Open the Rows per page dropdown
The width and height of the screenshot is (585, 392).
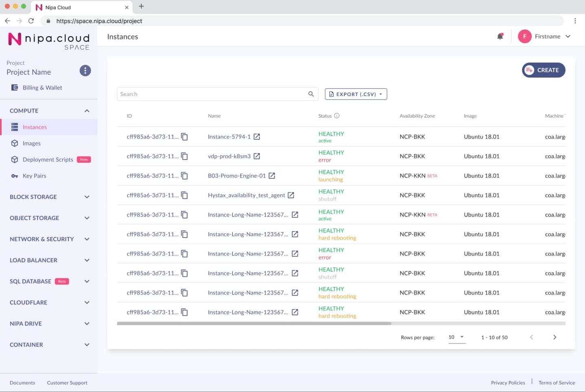tap(457, 337)
